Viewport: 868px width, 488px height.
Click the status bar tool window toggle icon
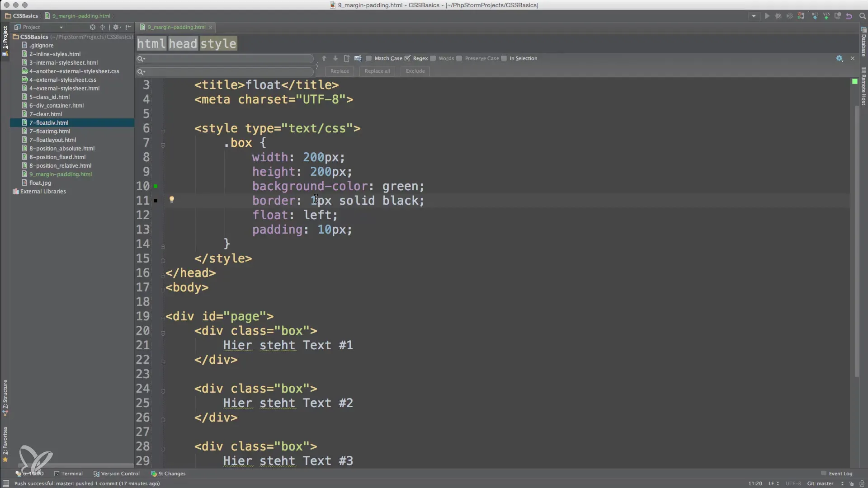pos(6,483)
